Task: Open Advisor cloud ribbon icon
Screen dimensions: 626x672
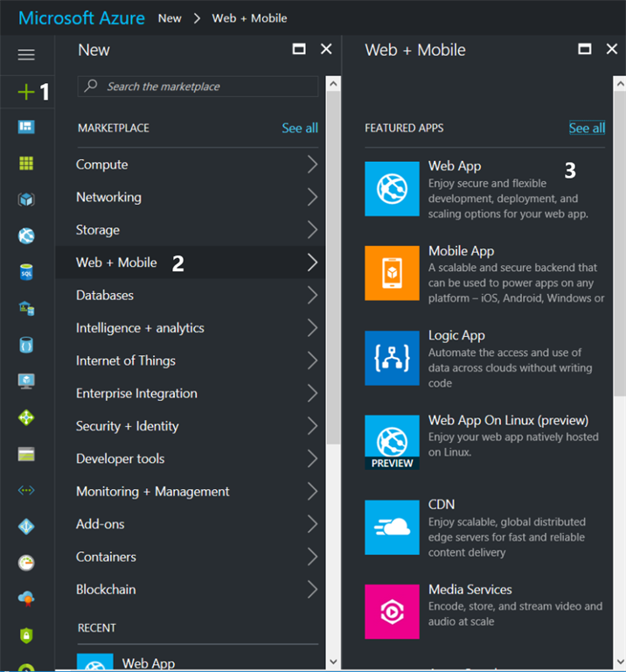Action: 26,598
